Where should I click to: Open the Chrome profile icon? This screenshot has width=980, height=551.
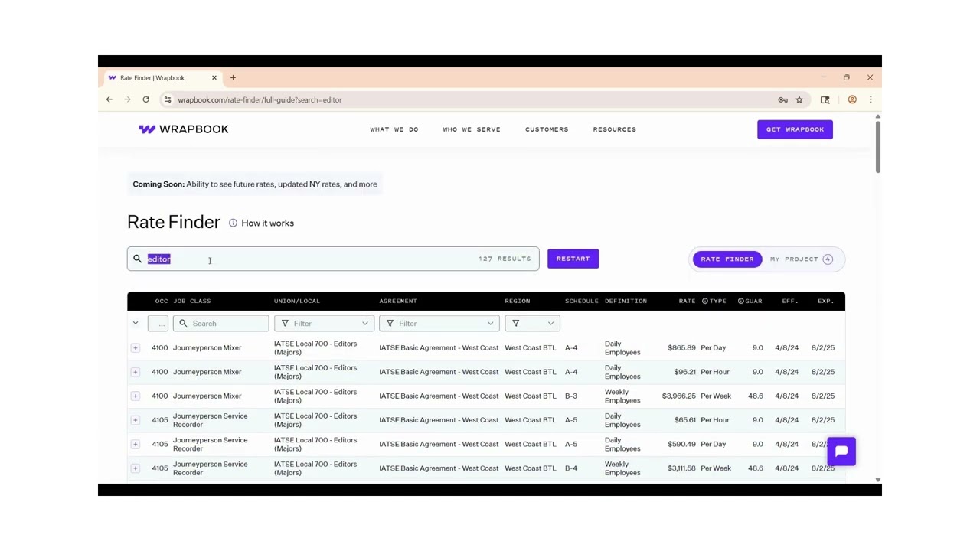tap(852, 99)
